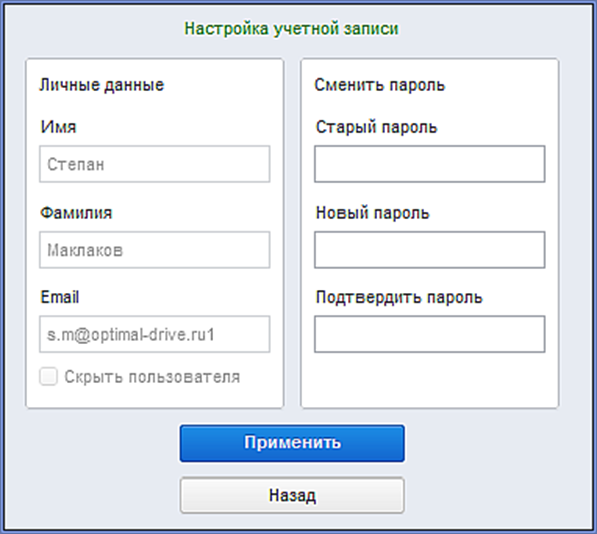Click the Сменить пароль heading
The width and height of the screenshot is (597, 534).
pos(380,85)
